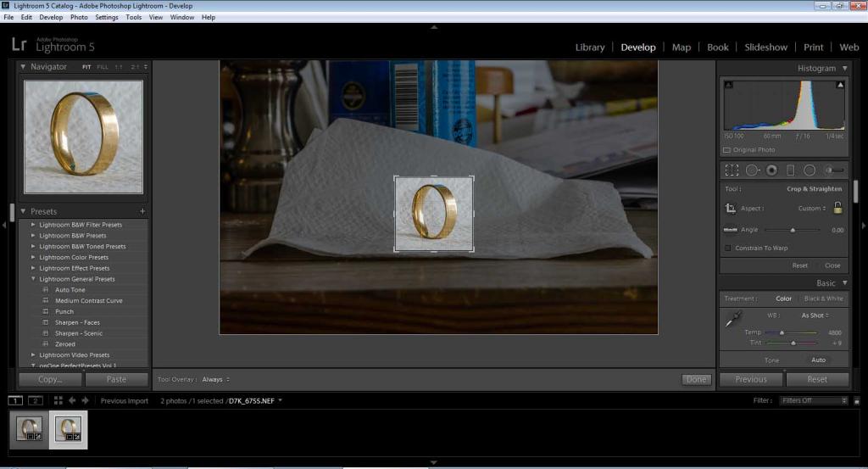This screenshot has height=469, width=868.
Task: Click the White Balance eyedropper
Action: [x=732, y=320]
